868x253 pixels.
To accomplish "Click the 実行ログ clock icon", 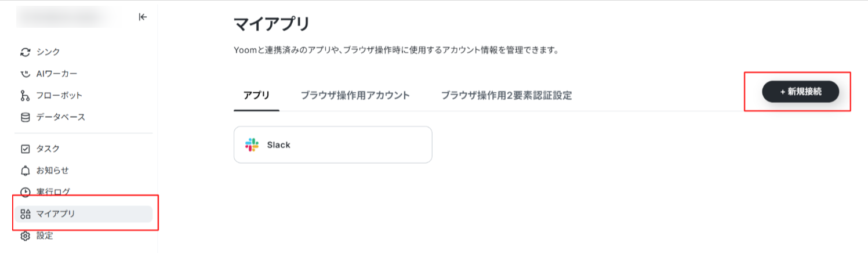I will [25, 192].
